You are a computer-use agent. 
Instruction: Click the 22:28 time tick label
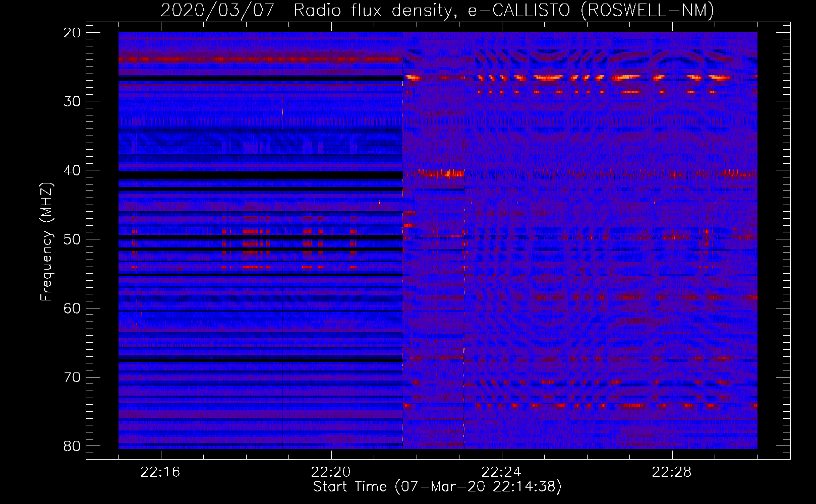coord(672,472)
